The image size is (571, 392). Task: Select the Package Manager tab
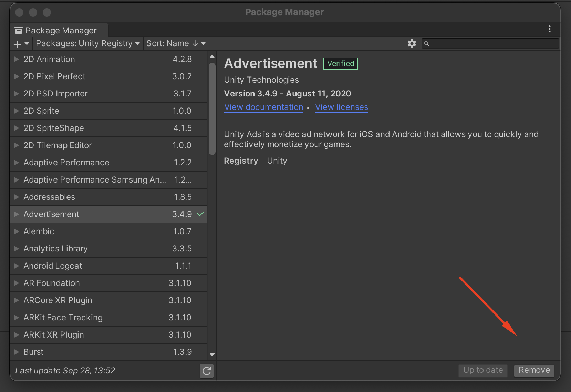tap(59, 31)
